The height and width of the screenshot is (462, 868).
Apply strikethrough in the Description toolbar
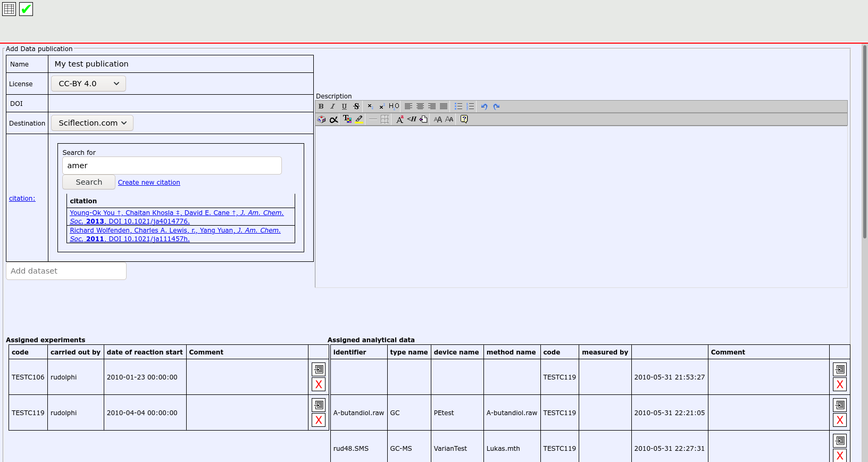point(356,106)
